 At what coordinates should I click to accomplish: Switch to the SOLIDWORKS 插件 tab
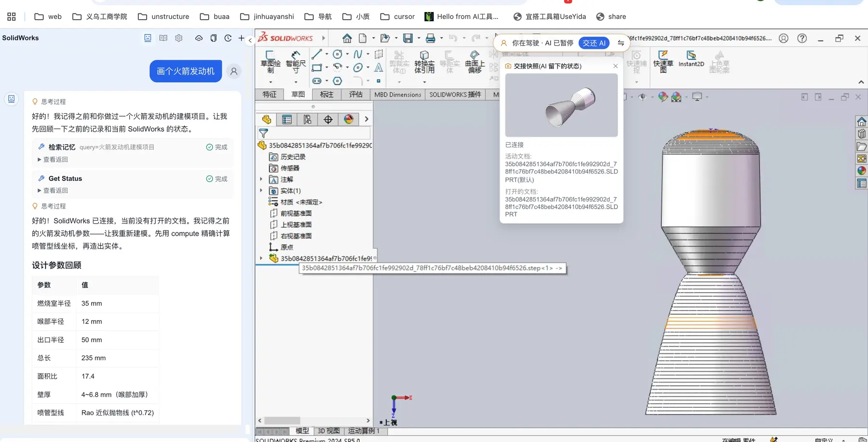pos(455,94)
